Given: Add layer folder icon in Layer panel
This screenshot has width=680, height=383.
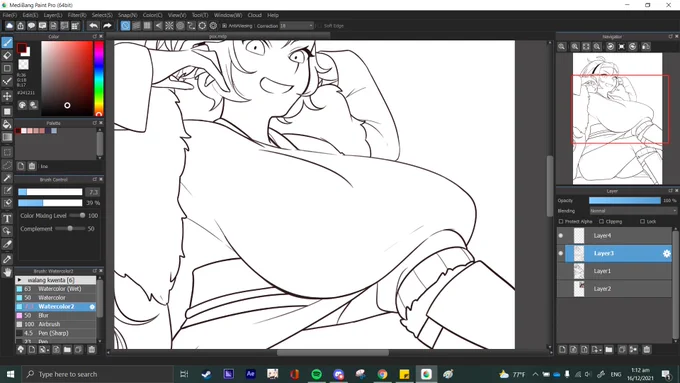Looking at the screenshot, I should 609,349.
